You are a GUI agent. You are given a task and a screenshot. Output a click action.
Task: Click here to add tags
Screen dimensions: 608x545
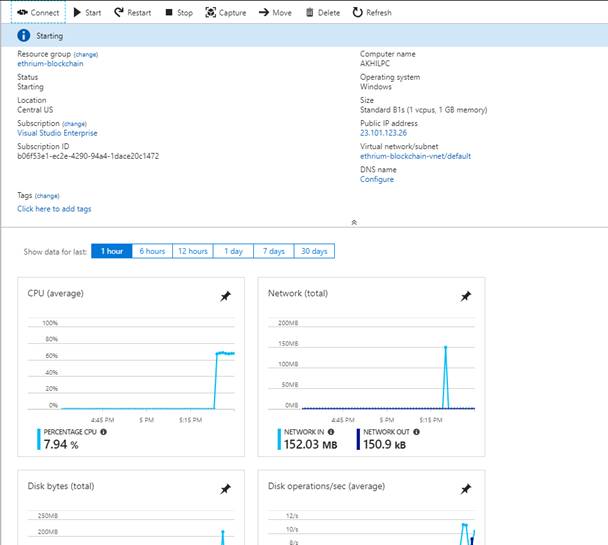coord(54,209)
